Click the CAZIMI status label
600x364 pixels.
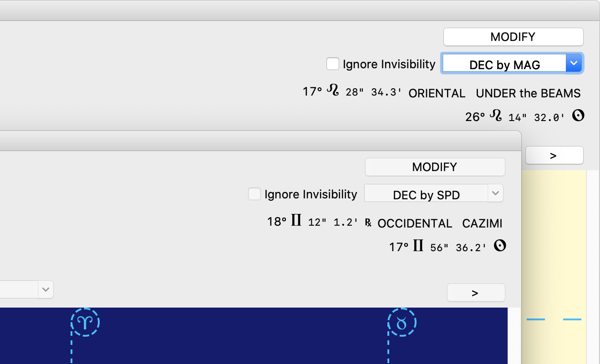(482, 223)
